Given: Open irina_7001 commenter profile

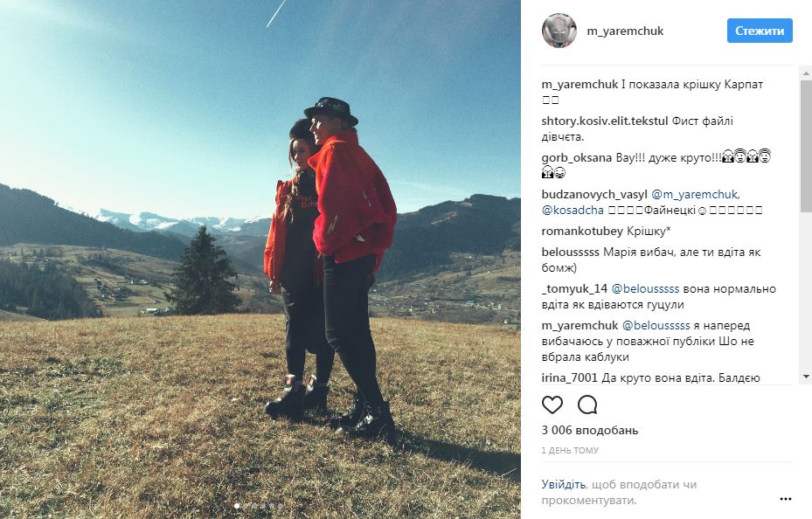Looking at the screenshot, I should [570, 377].
